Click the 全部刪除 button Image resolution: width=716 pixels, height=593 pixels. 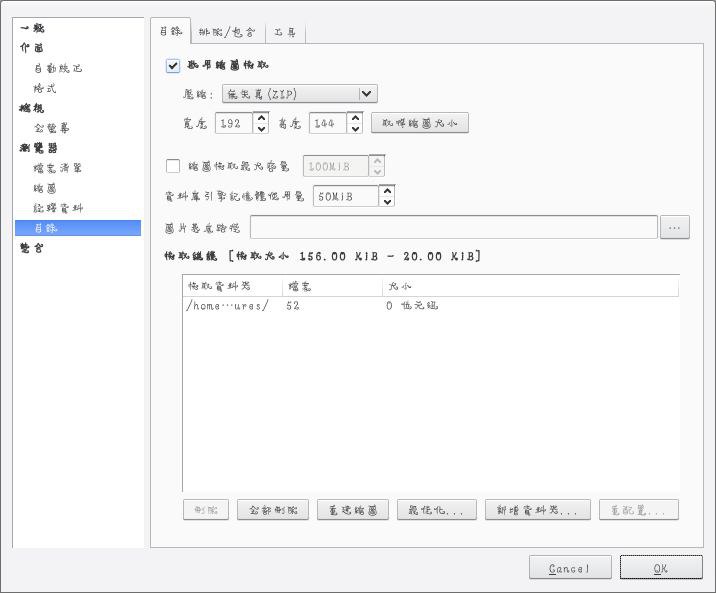(x=273, y=510)
